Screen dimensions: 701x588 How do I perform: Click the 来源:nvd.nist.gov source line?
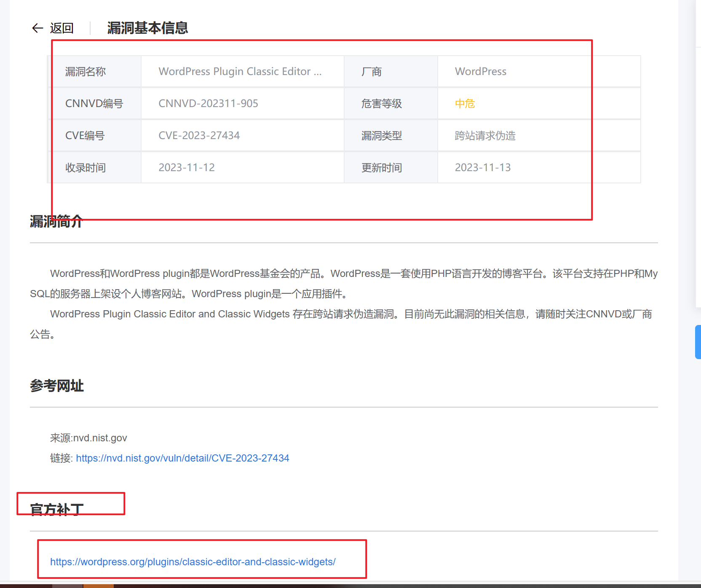(88, 438)
